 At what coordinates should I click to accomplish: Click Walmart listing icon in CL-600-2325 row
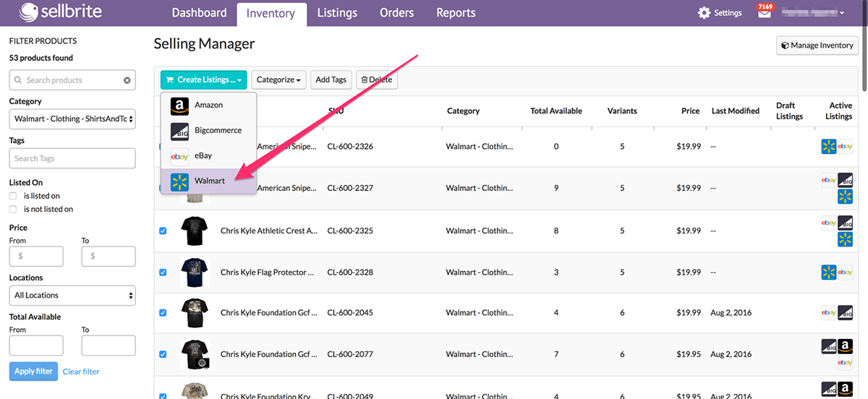846,239
